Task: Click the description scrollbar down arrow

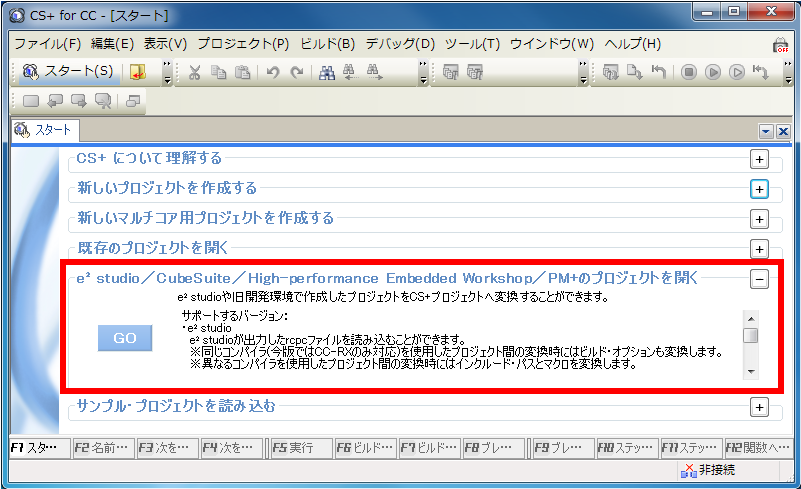Action: click(751, 372)
